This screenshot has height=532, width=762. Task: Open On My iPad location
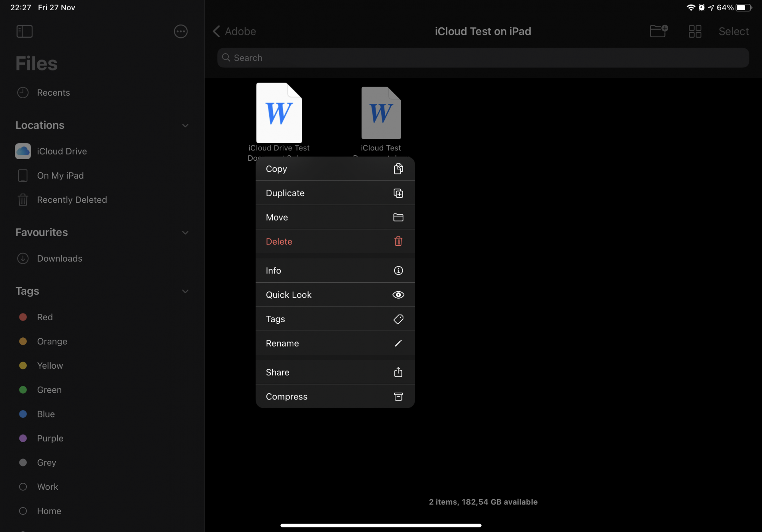tap(60, 176)
